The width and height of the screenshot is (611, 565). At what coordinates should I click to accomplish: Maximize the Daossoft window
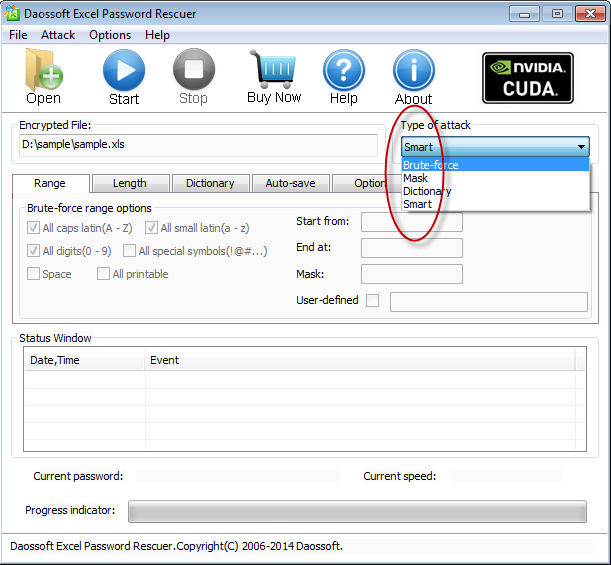557,14
